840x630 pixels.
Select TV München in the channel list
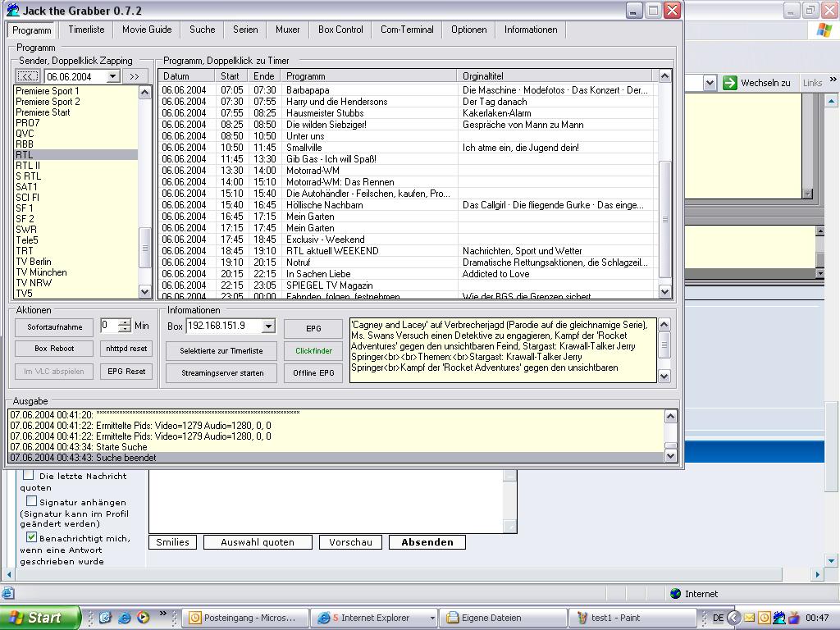click(41, 272)
